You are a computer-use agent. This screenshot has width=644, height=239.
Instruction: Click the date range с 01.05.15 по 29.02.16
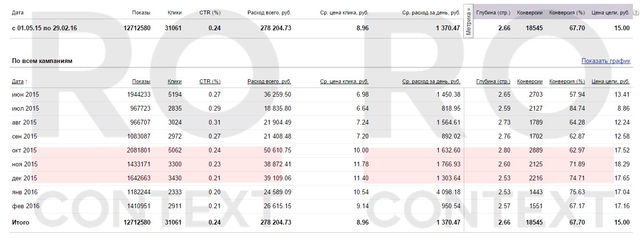point(44,28)
